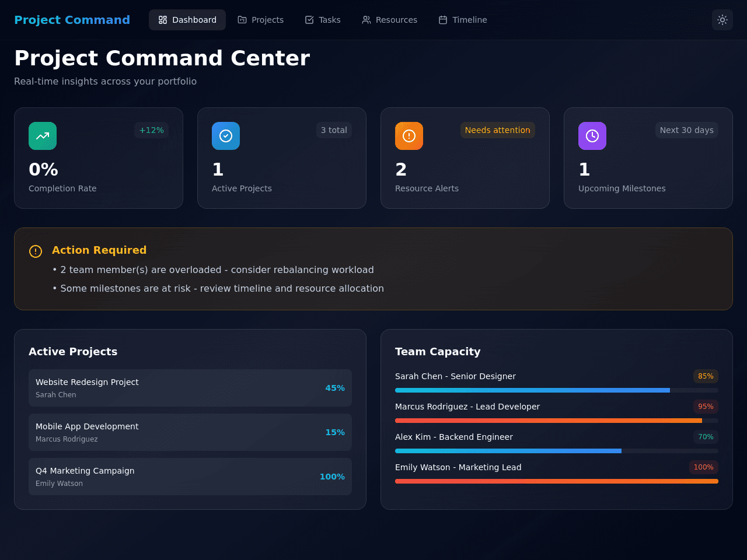The image size is (747, 560).
Task: Click the blue checkmark Active Projects icon
Action: [226, 136]
